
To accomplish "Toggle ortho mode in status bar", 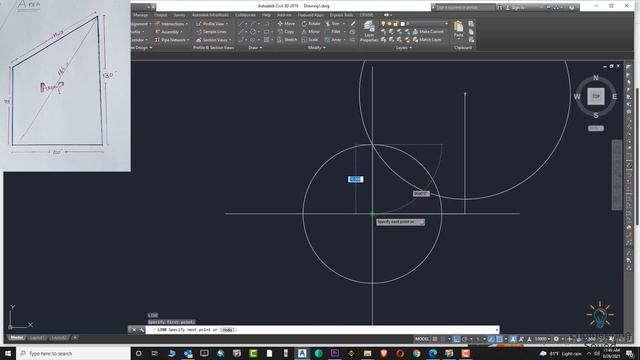I will (457, 339).
